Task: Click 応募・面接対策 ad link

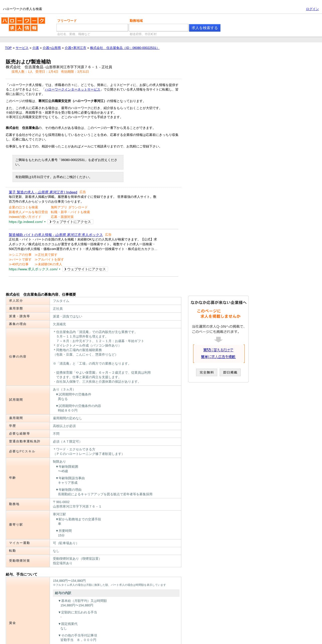Action: pyautogui.click(x=62, y=217)
